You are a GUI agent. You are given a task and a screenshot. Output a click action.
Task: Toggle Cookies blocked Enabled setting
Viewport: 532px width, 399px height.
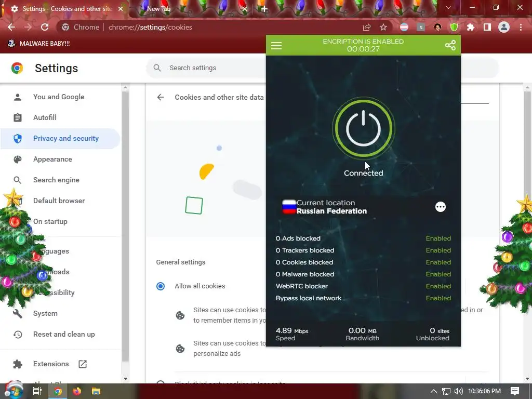[x=438, y=262]
